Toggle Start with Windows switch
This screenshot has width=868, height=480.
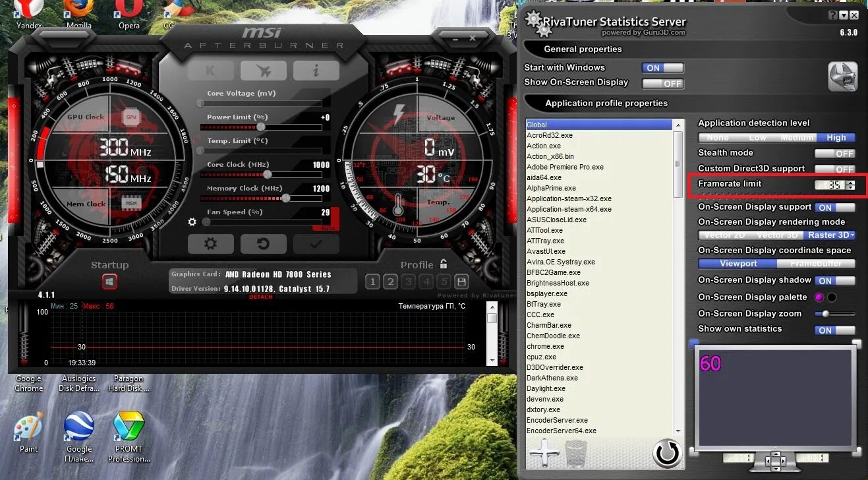point(662,68)
